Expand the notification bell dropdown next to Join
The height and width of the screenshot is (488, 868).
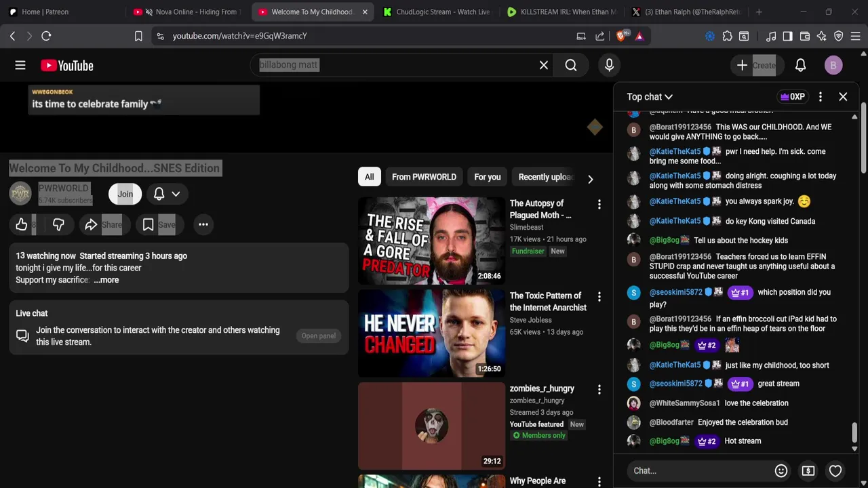[176, 194]
